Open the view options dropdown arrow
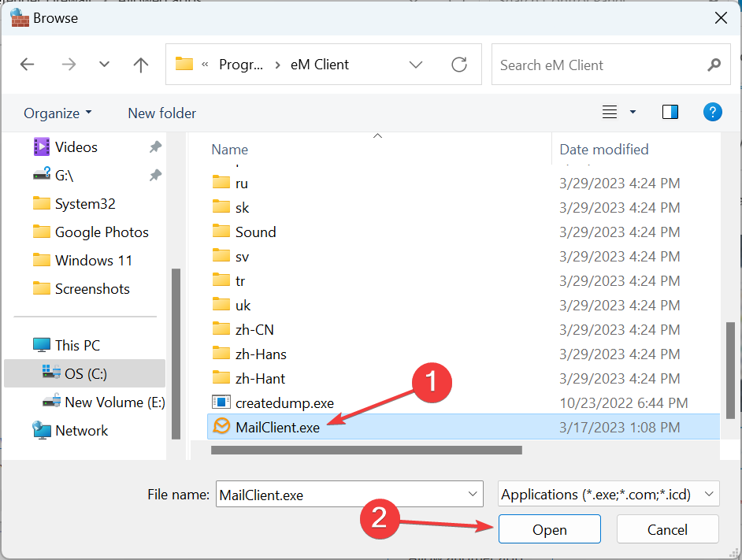The height and width of the screenshot is (560, 742). tap(633, 112)
